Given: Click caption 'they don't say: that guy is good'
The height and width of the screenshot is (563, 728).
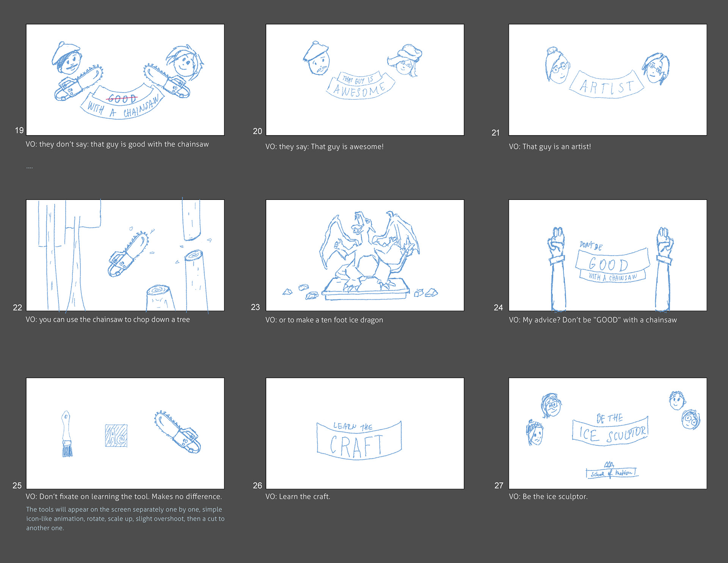Looking at the screenshot, I should click(x=117, y=144).
